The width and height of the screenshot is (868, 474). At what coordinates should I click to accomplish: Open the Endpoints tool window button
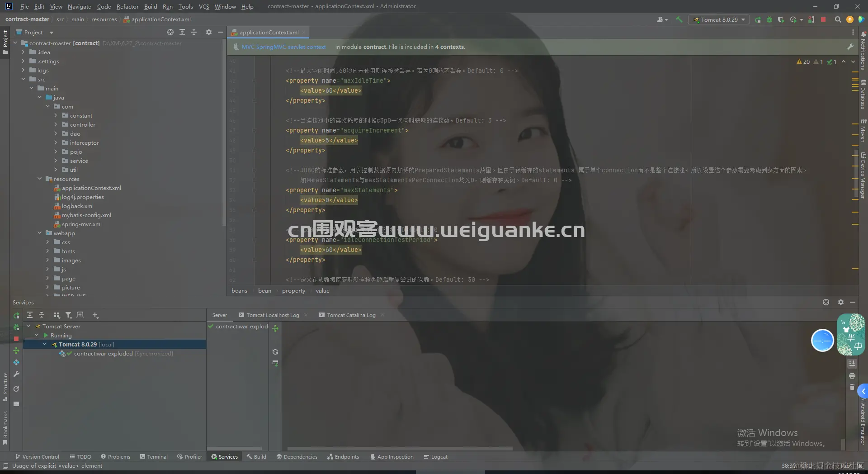coord(343,457)
